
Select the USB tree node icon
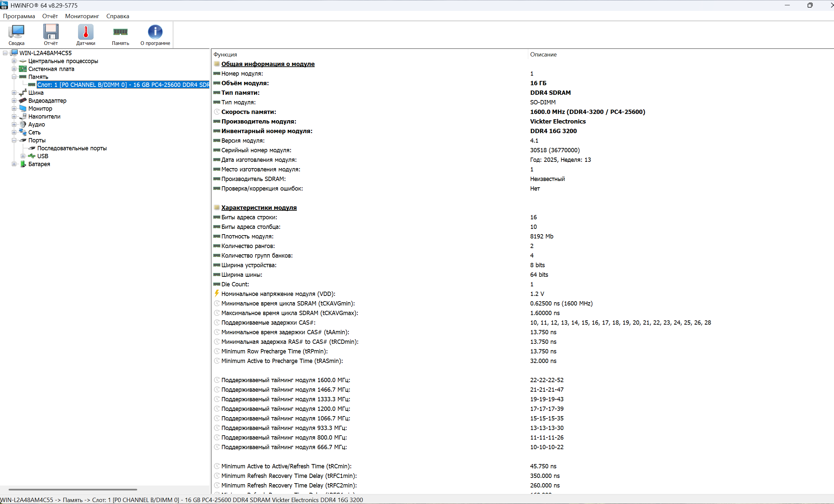point(32,156)
